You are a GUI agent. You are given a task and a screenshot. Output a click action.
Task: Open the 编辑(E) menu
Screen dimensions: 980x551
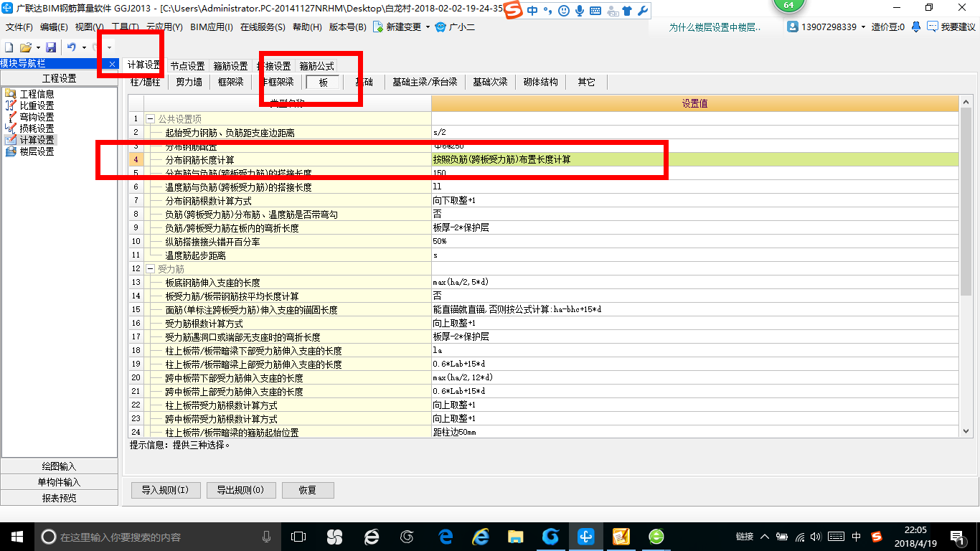click(54, 27)
